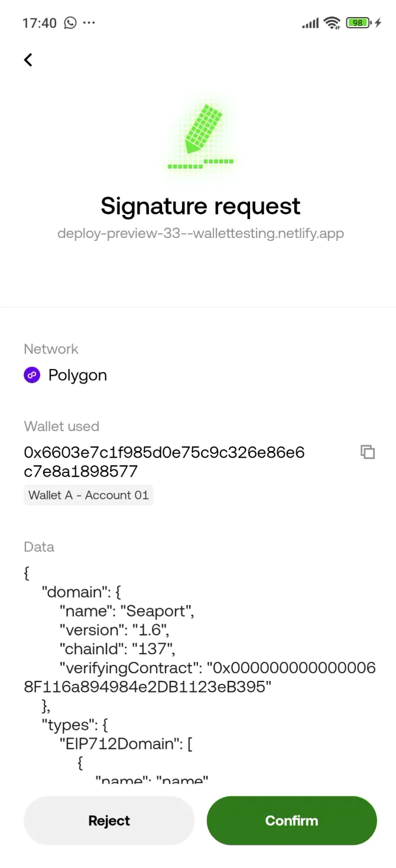Open the deploy-preview-33--wallettesting.netlify.app link
Screen dimensions: 396x868
(x=200, y=233)
